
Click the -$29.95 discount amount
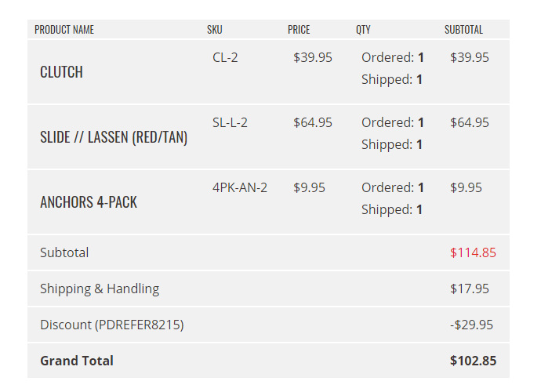[472, 325]
